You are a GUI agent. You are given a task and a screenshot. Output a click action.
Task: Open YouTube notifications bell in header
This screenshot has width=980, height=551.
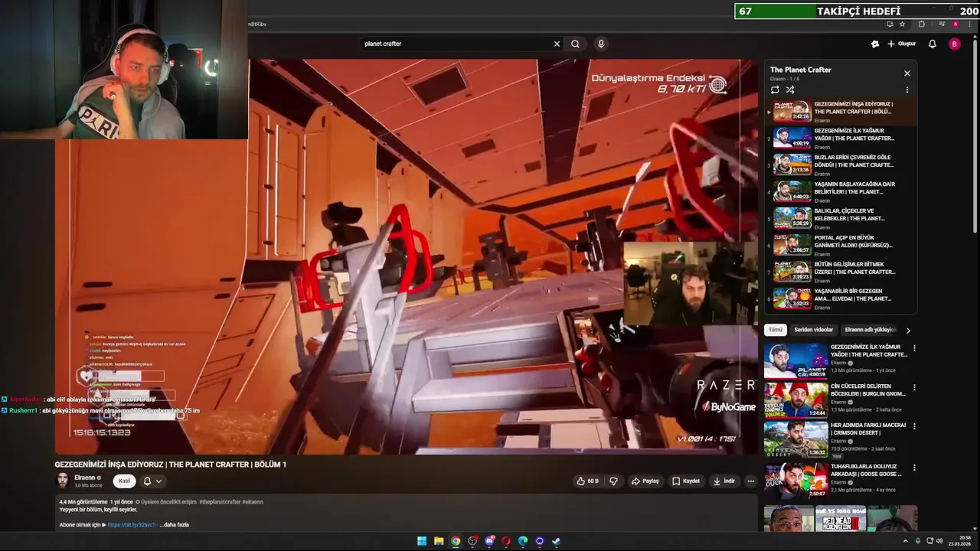[933, 44]
